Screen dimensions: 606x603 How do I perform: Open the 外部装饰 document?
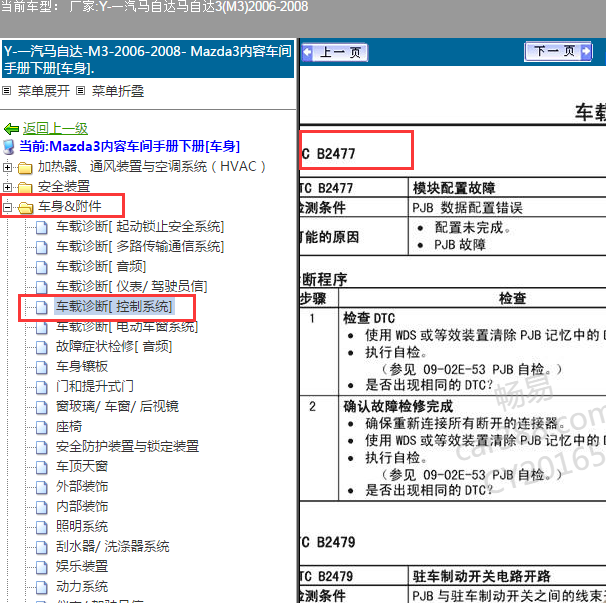pos(82,487)
